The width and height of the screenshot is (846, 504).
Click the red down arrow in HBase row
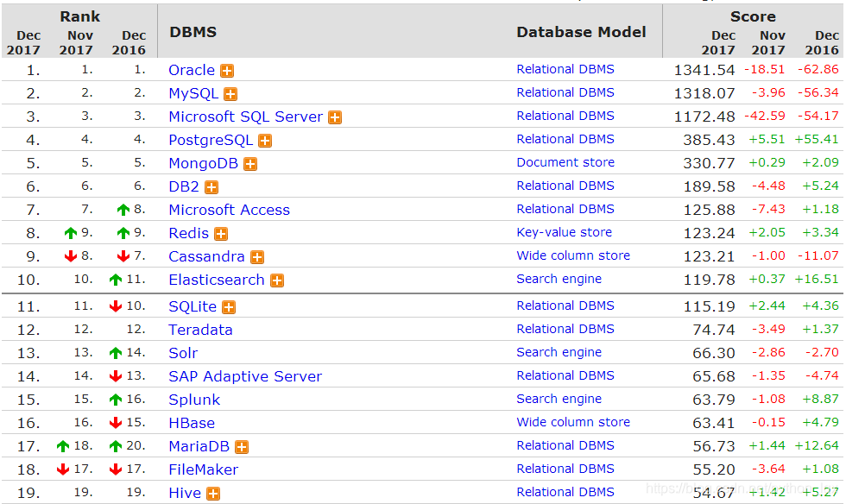116,423
